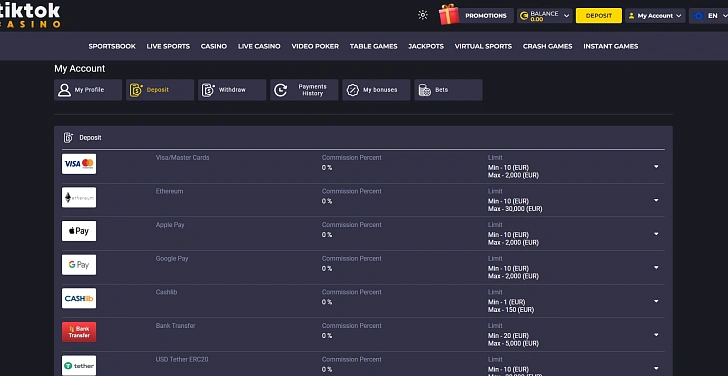
Task: Switch to the Bets tab
Action: click(448, 90)
